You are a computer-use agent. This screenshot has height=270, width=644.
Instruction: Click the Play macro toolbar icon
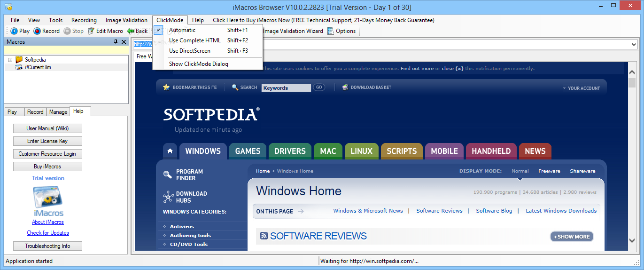pos(14,31)
